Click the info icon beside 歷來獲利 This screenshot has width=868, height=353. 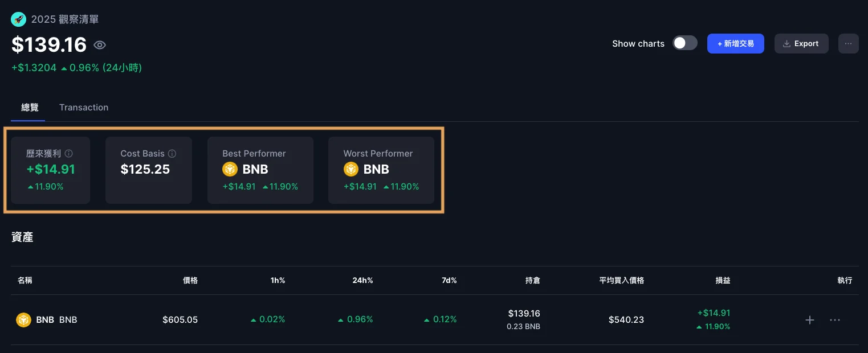coord(69,154)
